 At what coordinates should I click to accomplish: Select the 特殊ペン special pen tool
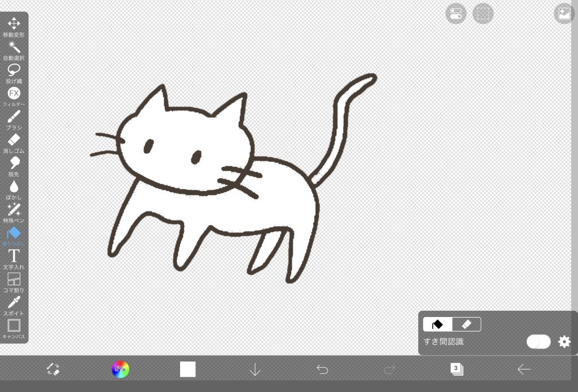click(x=14, y=212)
